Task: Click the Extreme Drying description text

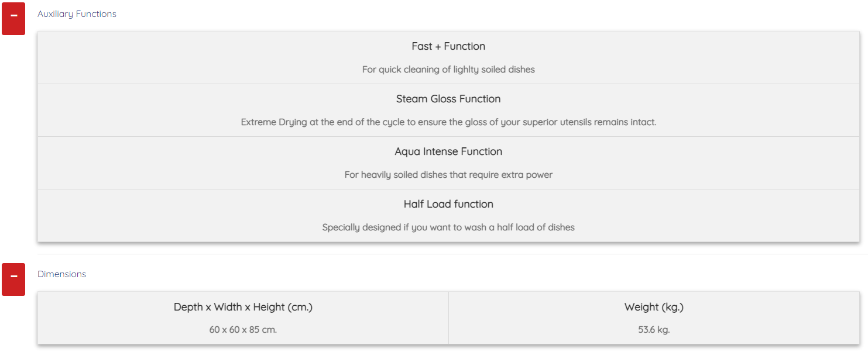Action: click(448, 122)
